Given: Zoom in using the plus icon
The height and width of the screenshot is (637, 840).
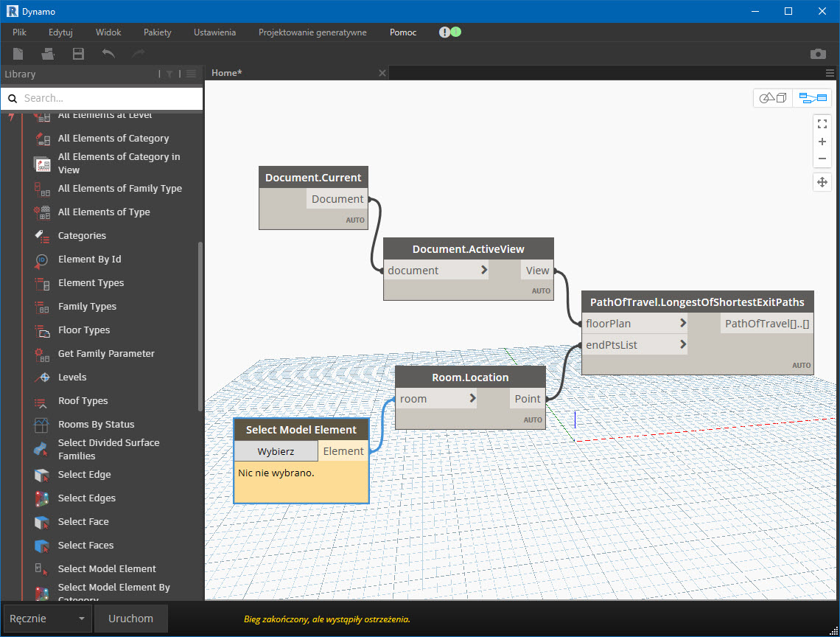Looking at the screenshot, I should coord(822,142).
